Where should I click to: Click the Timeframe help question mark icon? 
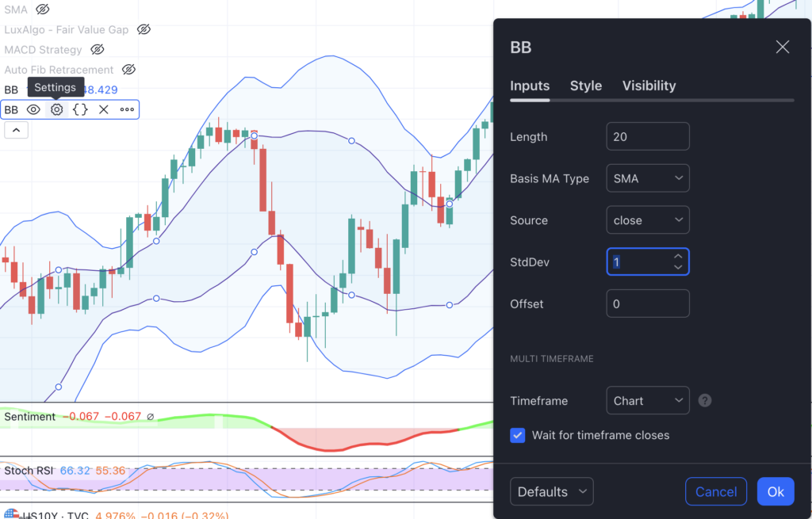coord(704,400)
